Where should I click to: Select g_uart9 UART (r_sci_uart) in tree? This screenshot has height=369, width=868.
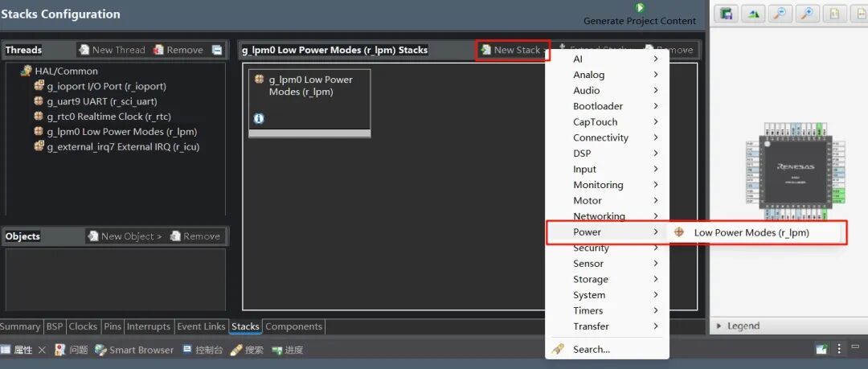point(101,101)
